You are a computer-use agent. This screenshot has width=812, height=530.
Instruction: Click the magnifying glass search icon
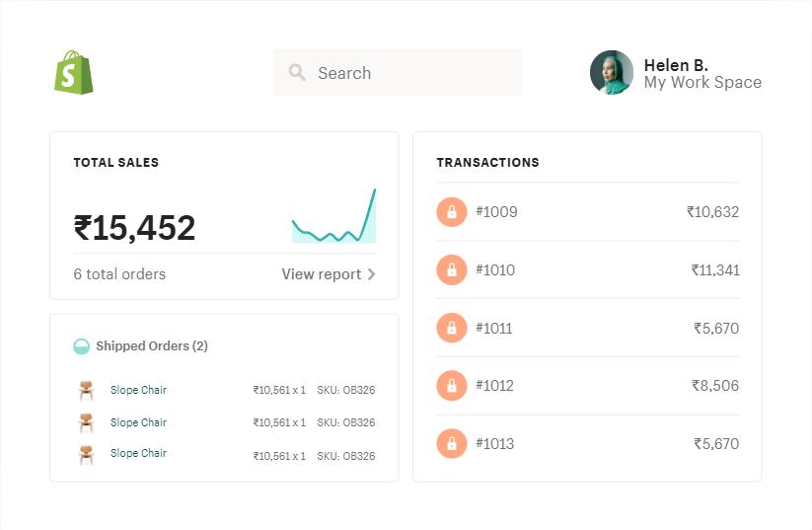pos(297,73)
